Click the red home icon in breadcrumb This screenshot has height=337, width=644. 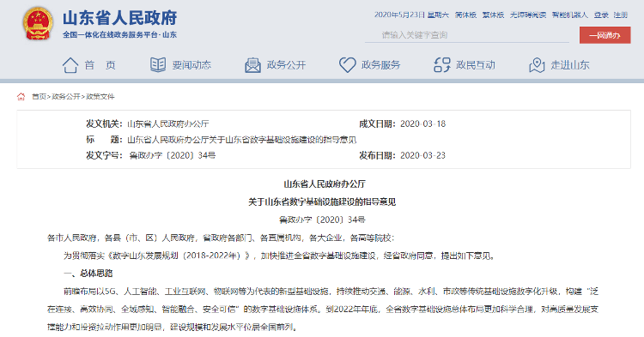click(x=21, y=96)
